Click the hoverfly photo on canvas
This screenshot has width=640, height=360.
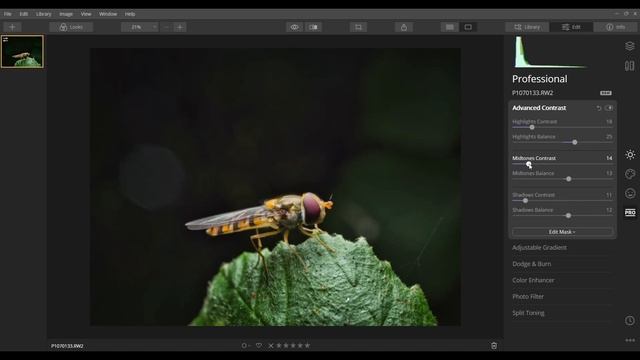276,187
